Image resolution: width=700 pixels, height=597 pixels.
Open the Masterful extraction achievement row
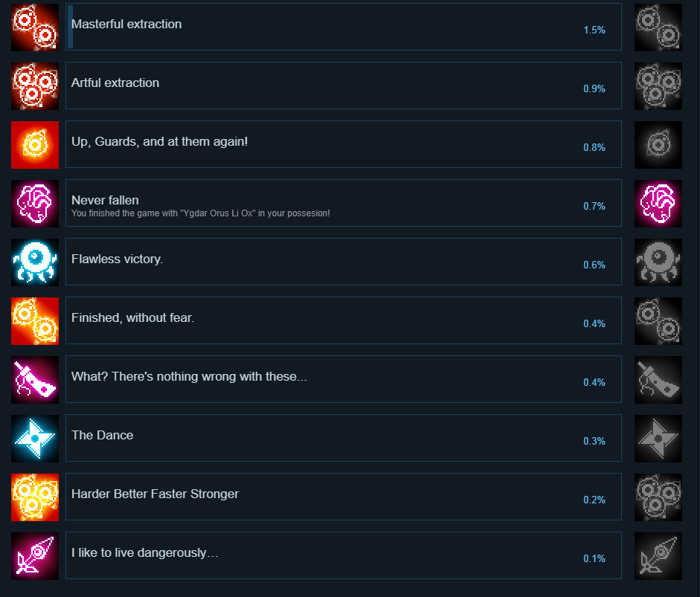pyautogui.click(x=343, y=27)
